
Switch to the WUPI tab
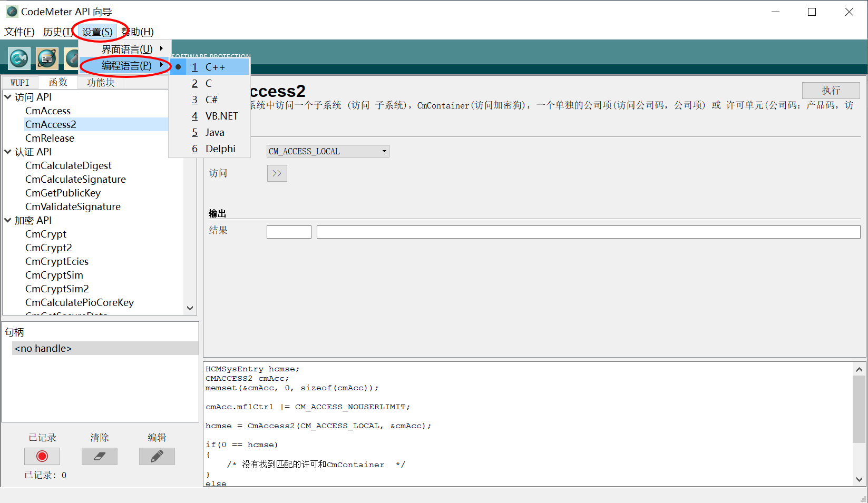pyautogui.click(x=20, y=83)
